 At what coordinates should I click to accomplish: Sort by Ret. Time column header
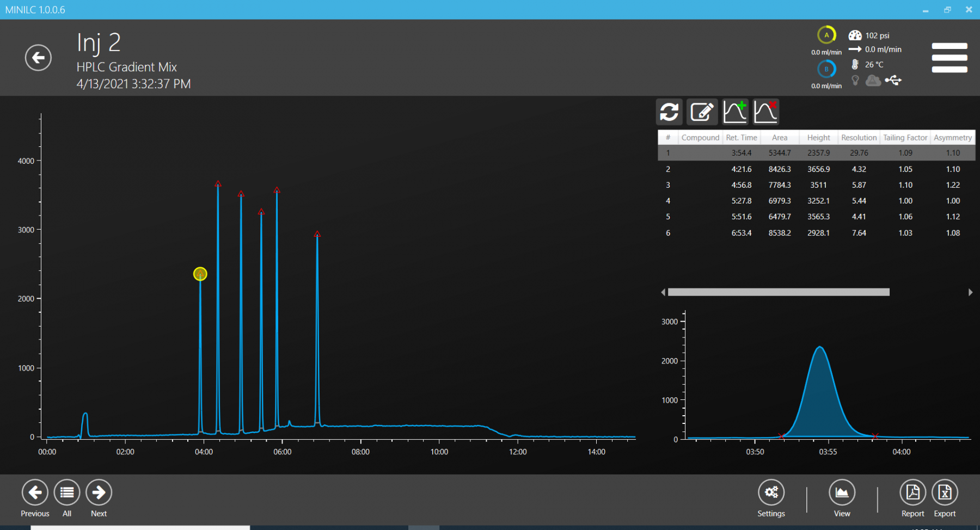741,138
